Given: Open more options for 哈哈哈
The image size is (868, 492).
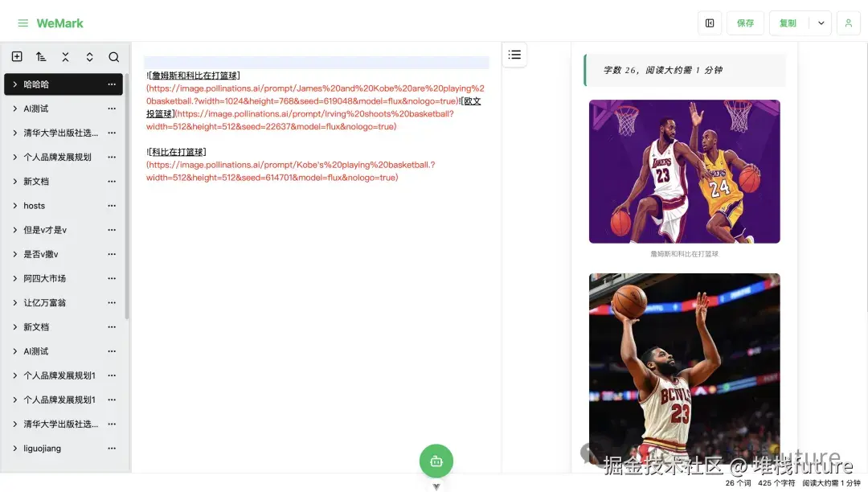Looking at the screenshot, I should [x=112, y=84].
